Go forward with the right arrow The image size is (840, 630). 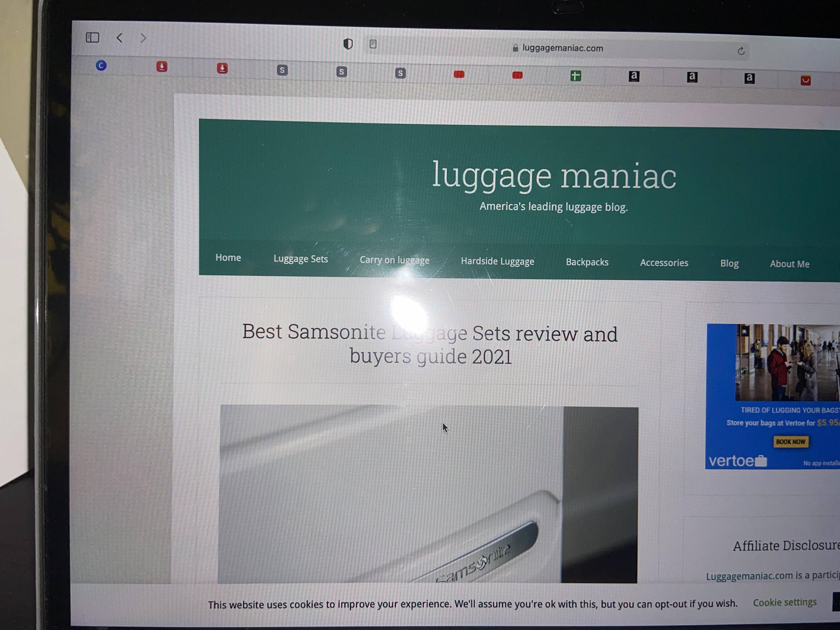click(143, 38)
